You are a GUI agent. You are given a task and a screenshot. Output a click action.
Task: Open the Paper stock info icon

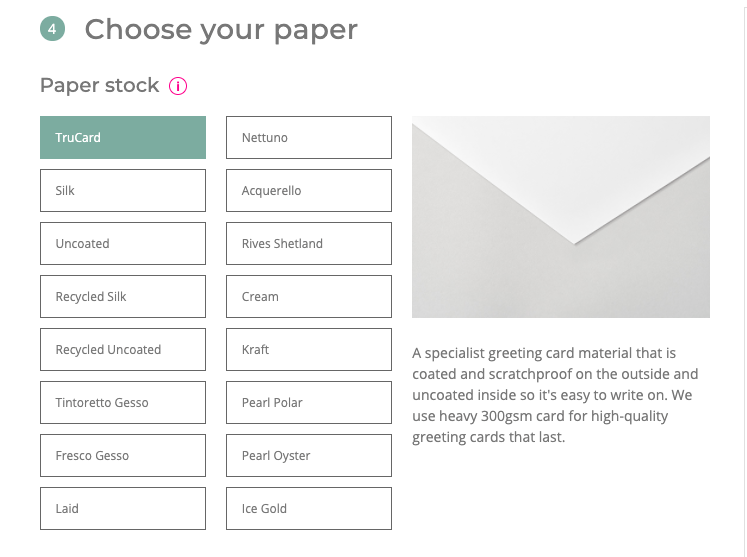point(178,86)
